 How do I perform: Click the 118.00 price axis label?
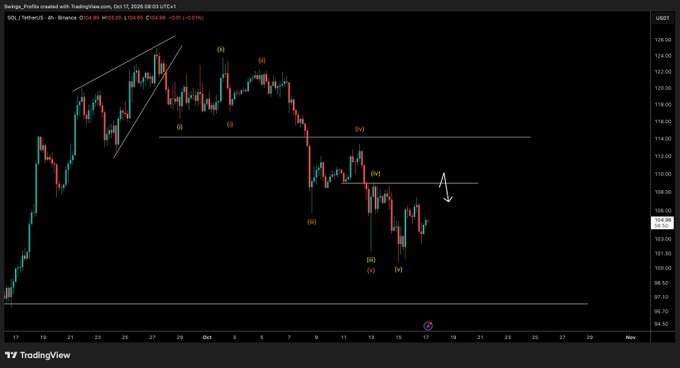(x=663, y=104)
